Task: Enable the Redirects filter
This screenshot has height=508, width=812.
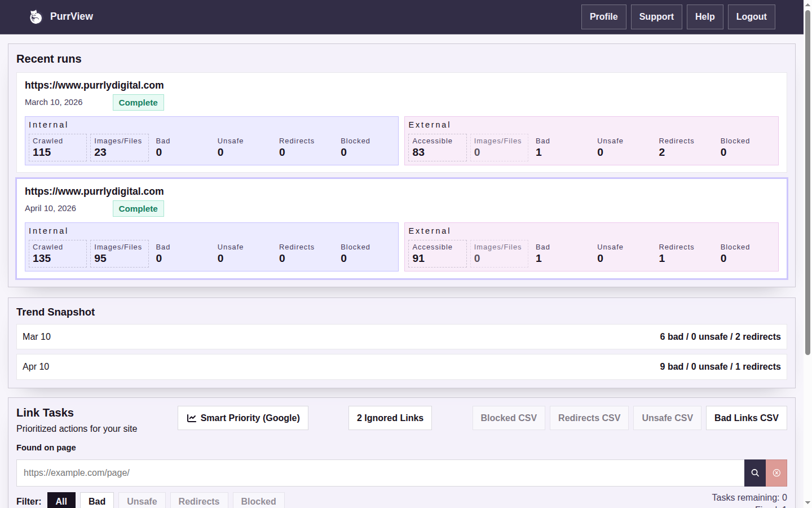Action: (199, 501)
